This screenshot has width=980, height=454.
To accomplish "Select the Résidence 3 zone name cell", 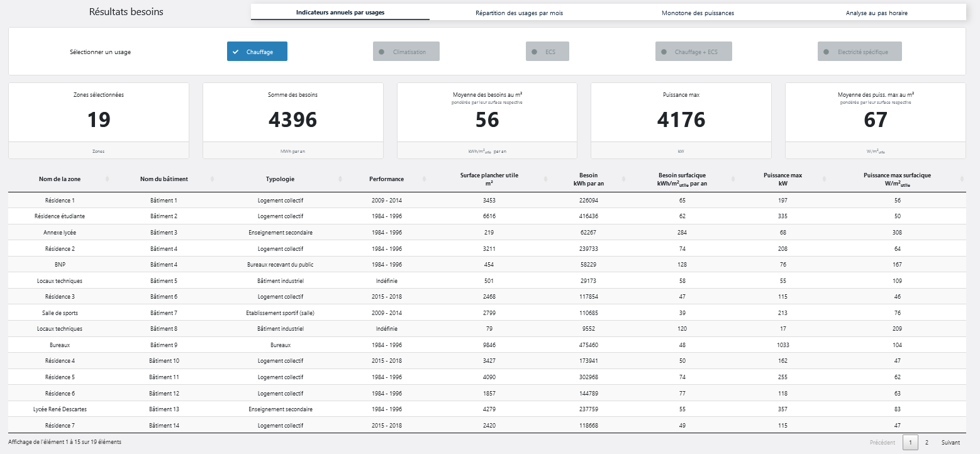I will [x=60, y=297].
